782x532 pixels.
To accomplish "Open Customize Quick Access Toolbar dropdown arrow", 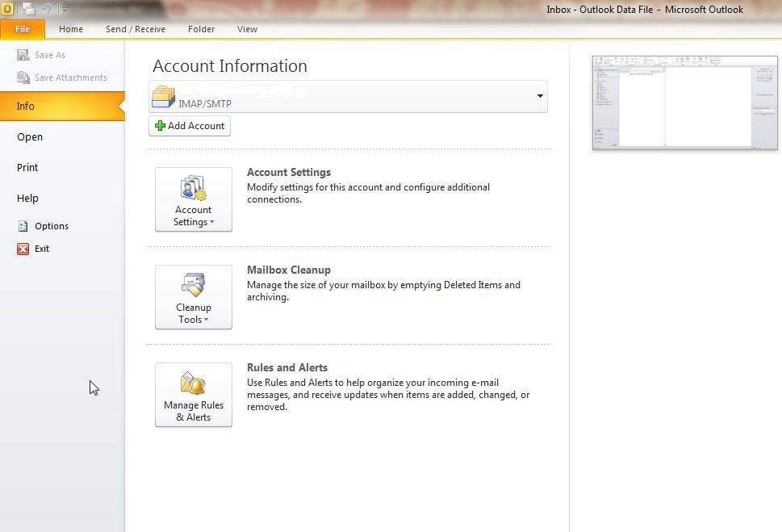I will tap(65, 10).
